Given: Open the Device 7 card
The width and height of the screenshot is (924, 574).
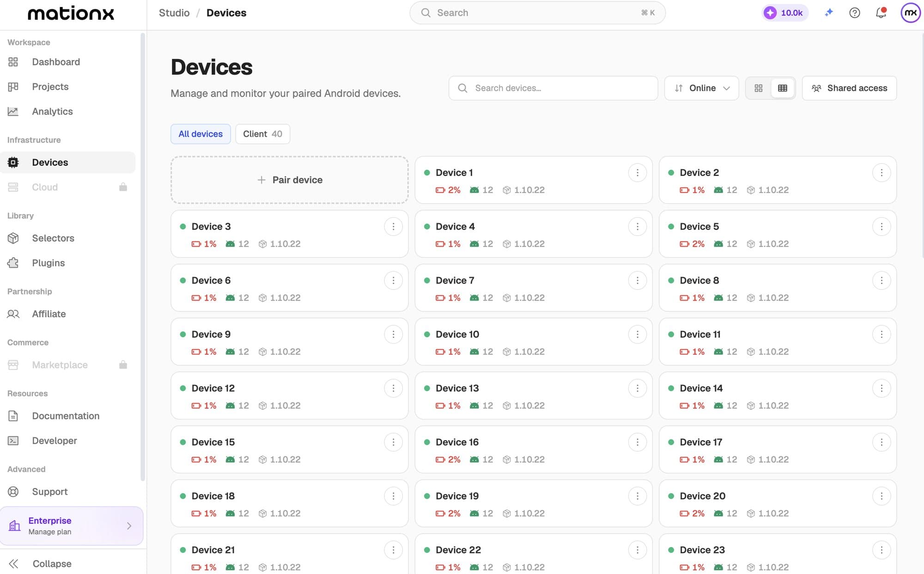Looking at the screenshot, I should click(534, 288).
